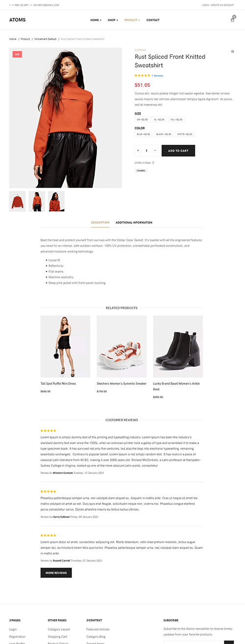
Task: Click the ATOMS logo
Action: click(17, 20)
